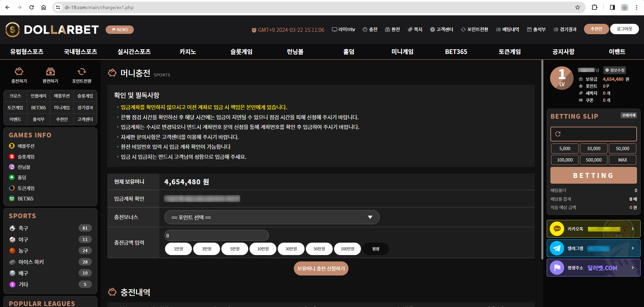This screenshot has height=307, width=644.
Task: Select 야구 baseball in Sports list
Action: pos(50,240)
